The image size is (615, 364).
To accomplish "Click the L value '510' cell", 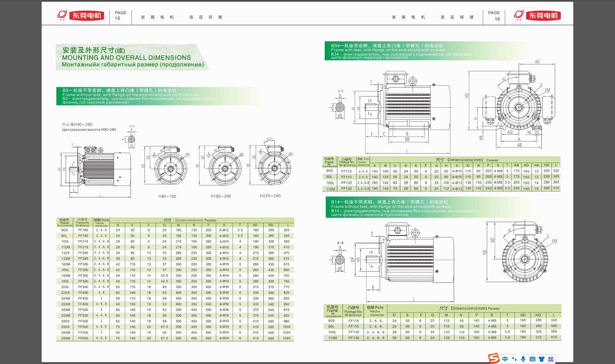I will pyautogui.click(x=286, y=259).
